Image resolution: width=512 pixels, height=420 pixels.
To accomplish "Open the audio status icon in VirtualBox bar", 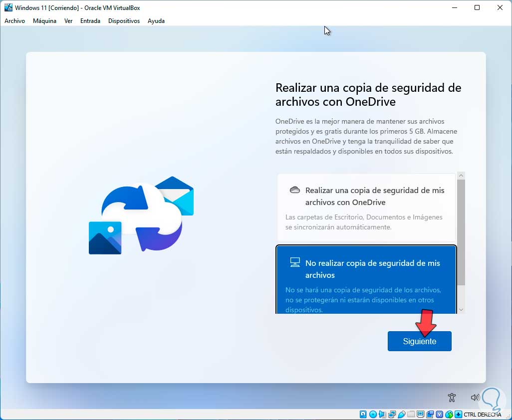I will coord(382,415).
